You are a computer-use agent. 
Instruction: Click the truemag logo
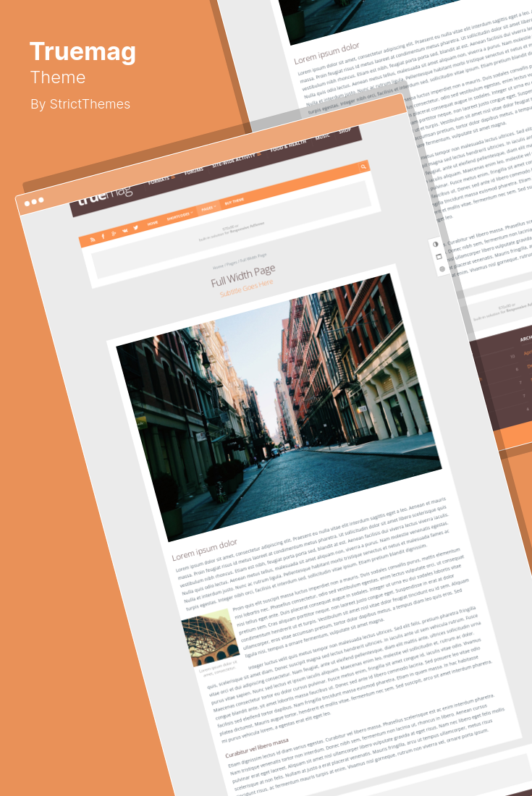tap(104, 195)
